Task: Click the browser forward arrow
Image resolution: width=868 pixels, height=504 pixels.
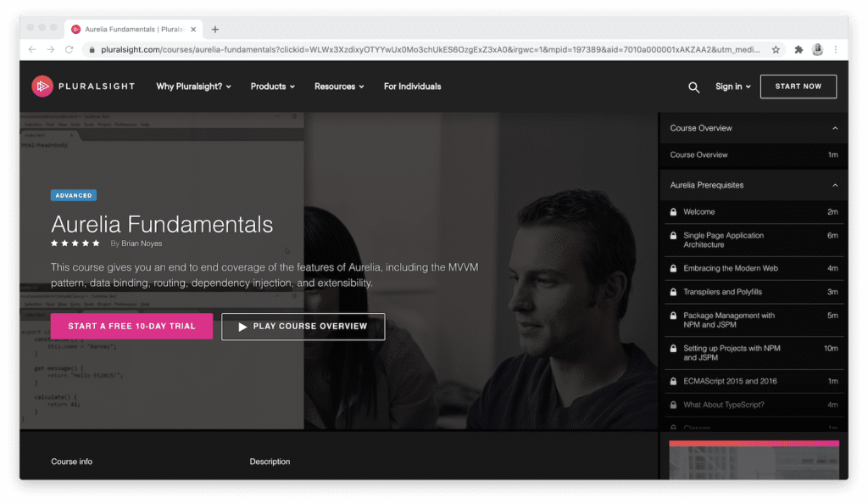Action: [50, 49]
